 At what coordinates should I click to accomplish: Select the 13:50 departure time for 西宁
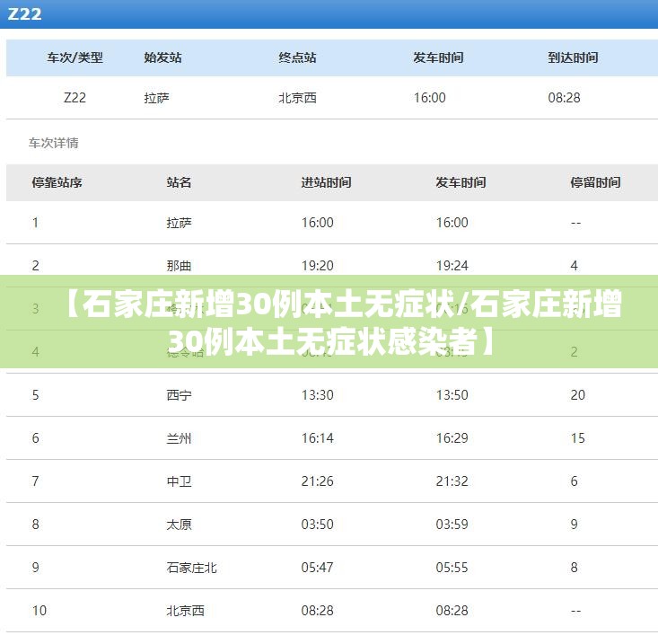452,395
